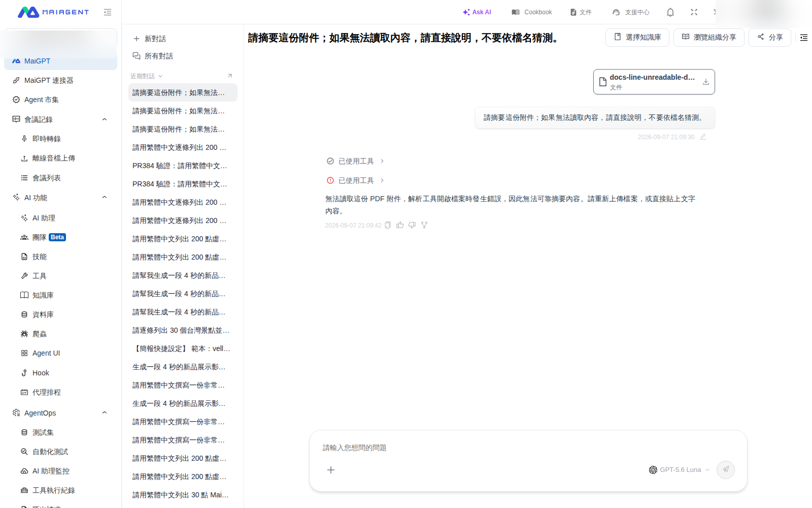Open Agent 市集
This screenshot has height=508, width=812.
(60, 100)
